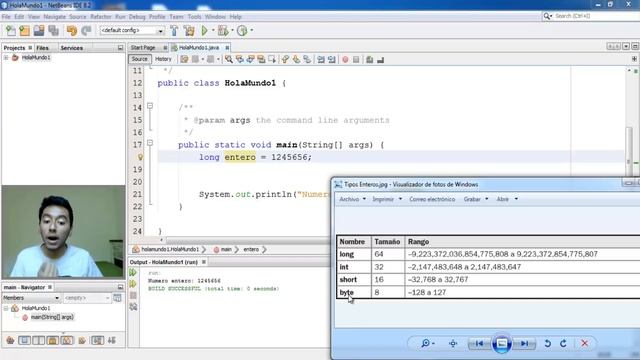Toggle Show Fields filter in Navigator
Image resolution: width=640 pixels, height=360 pixels.
tap(24, 340)
